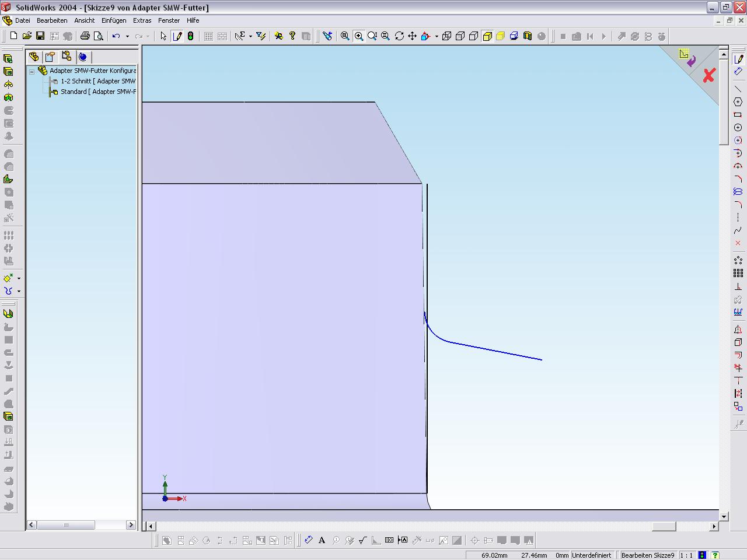Open the Einfügen menu
The height and width of the screenshot is (560, 747).
pyautogui.click(x=114, y=20)
